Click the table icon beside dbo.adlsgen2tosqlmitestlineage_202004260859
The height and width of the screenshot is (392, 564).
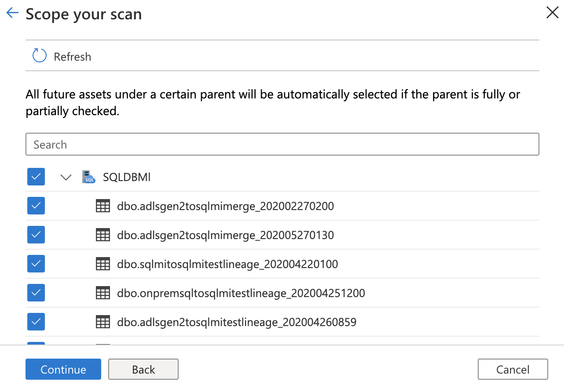coord(103,322)
